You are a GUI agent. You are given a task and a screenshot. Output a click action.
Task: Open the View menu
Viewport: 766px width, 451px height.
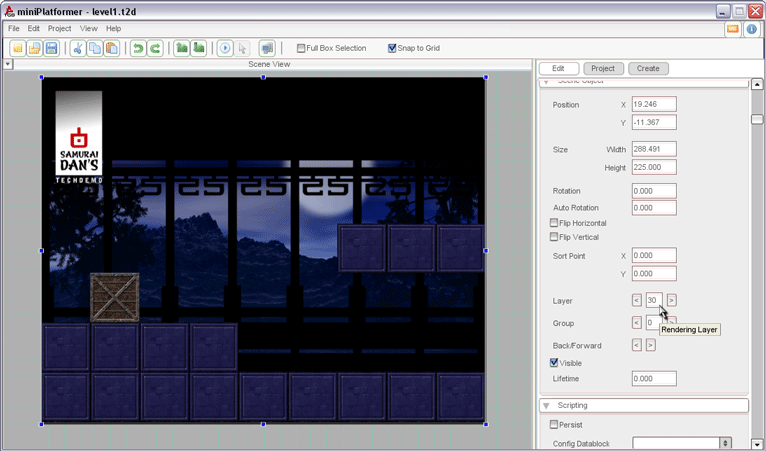point(88,28)
